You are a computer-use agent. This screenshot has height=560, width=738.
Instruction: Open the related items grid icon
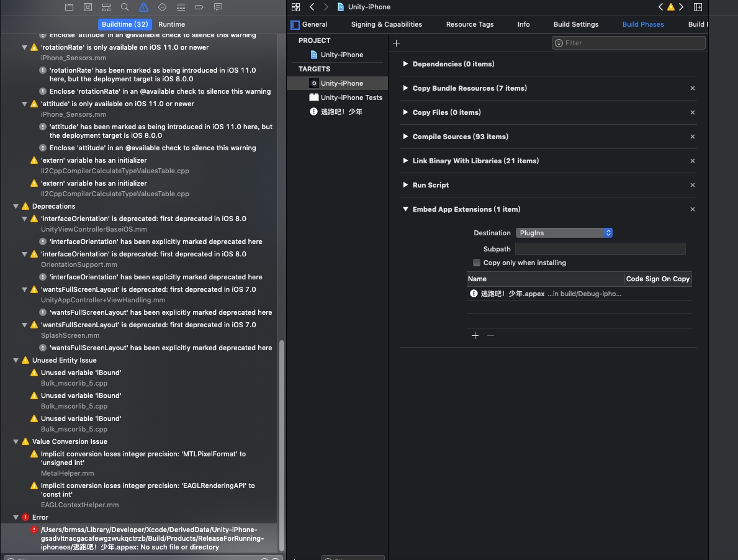tap(295, 7)
